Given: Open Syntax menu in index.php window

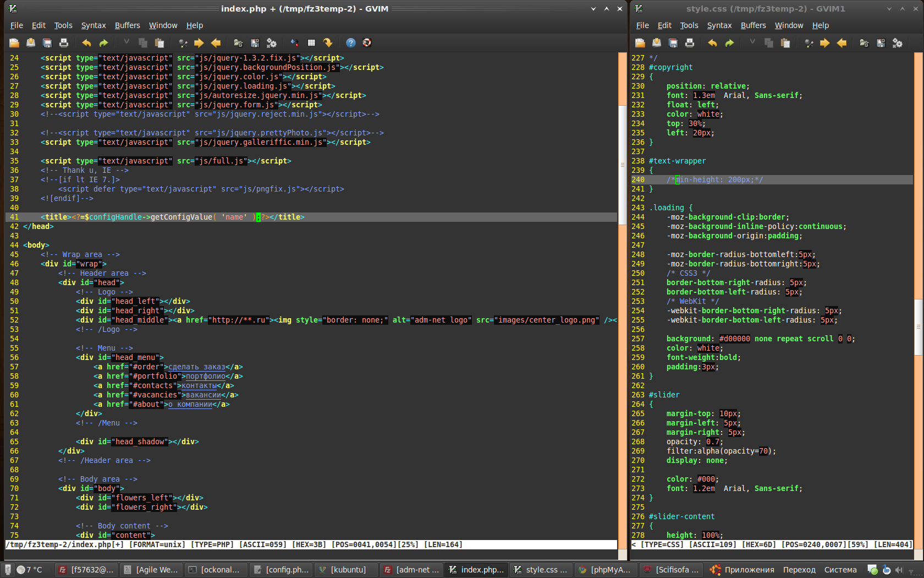Looking at the screenshot, I should pyautogui.click(x=94, y=25).
